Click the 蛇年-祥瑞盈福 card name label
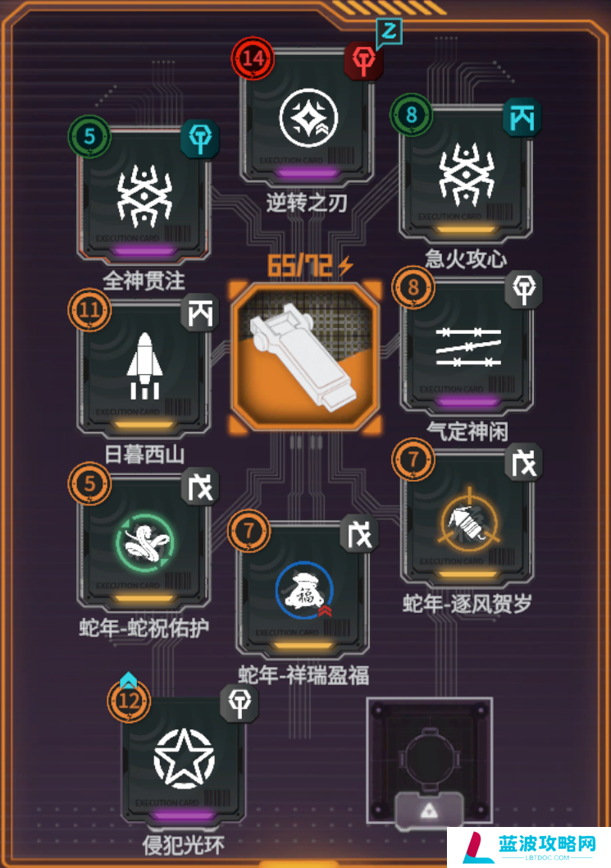Viewport: 611px width, 868px height. pyautogui.click(x=303, y=675)
